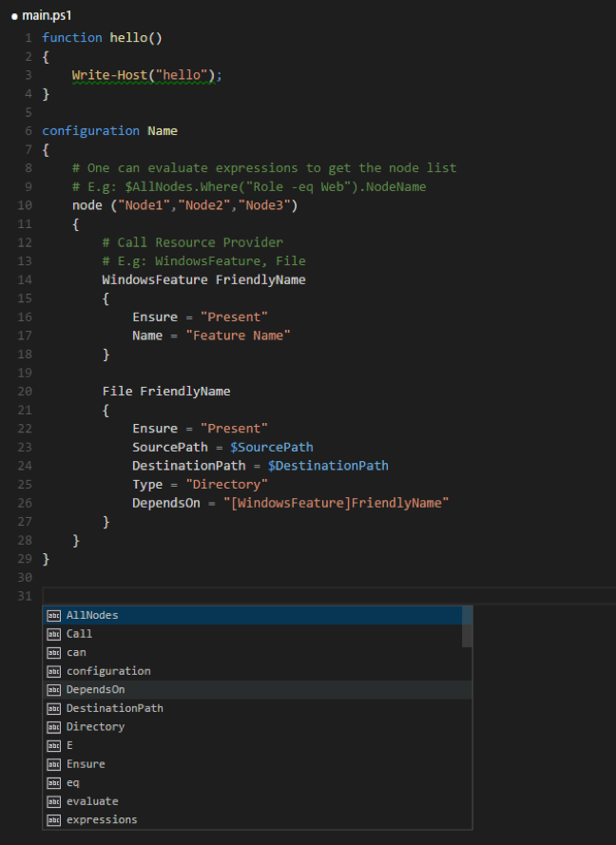This screenshot has width=616, height=845.
Task: Click the abc icon next to "configuration" suggestion
Action: 54,671
